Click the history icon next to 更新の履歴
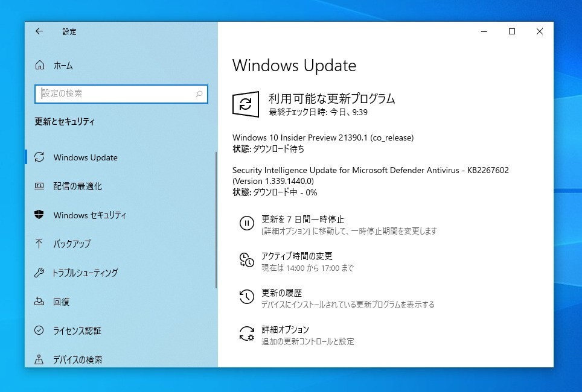Image resolution: width=582 pixels, height=392 pixels. click(x=246, y=296)
